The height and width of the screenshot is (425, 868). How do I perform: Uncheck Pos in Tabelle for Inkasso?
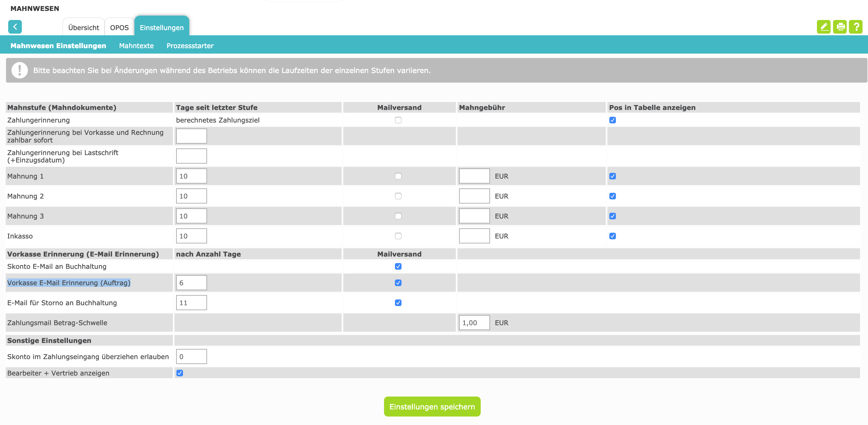(613, 236)
